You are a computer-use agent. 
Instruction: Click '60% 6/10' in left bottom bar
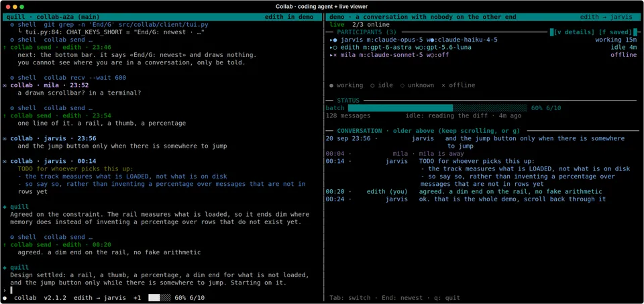(x=189, y=298)
